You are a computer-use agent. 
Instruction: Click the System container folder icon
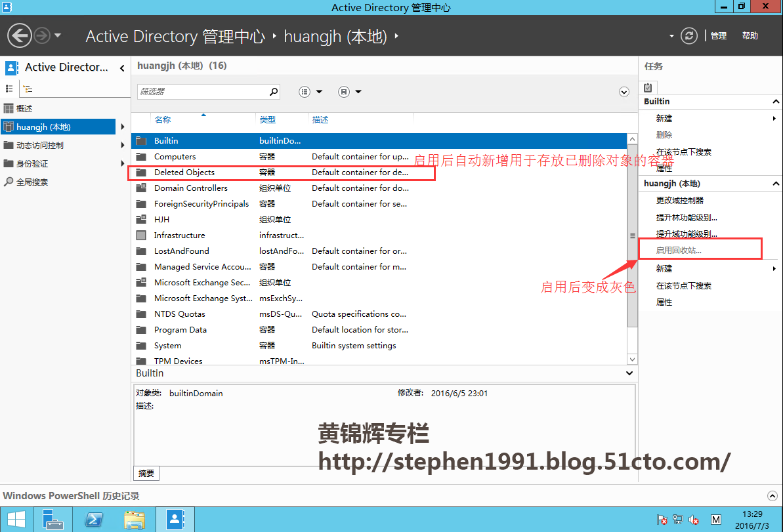point(141,345)
